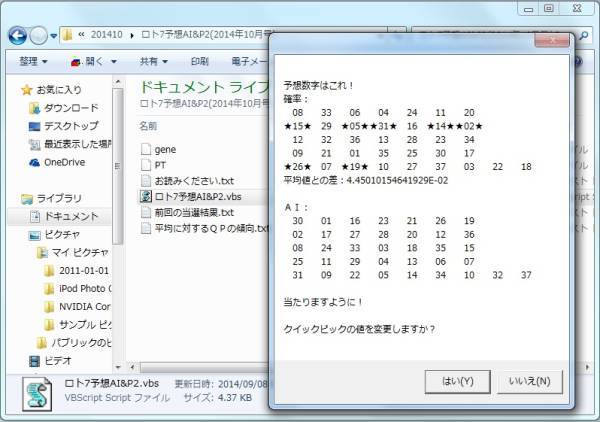Open iPod Photo folder in tree
The height and width of the screenshot is (422, 600).
coord(85,288)
